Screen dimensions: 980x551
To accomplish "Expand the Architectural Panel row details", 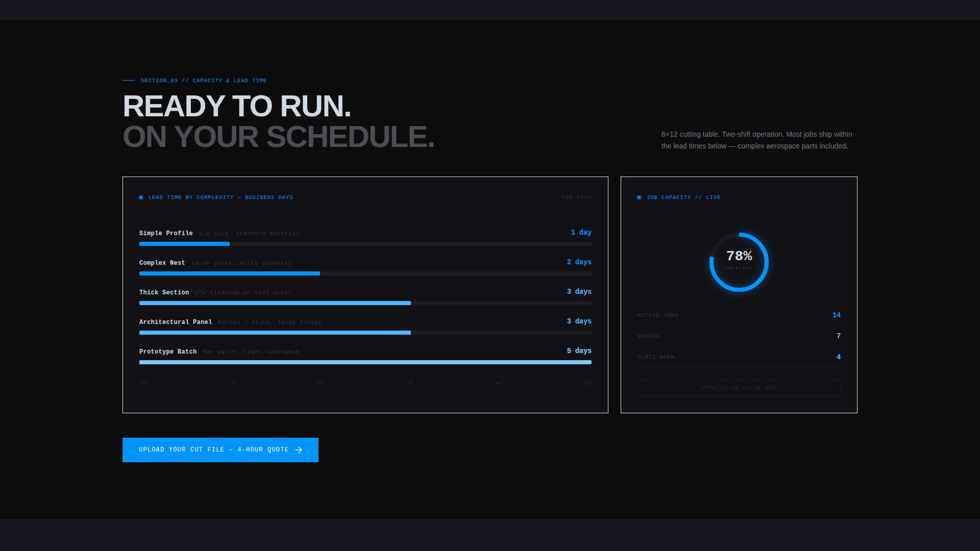I will [x=365, y=326].
